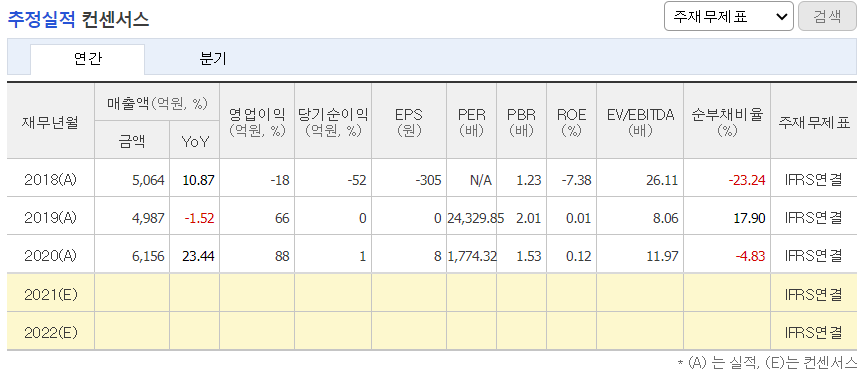Click IFRS연결 in the 2022(E) row

coord(814,333)
